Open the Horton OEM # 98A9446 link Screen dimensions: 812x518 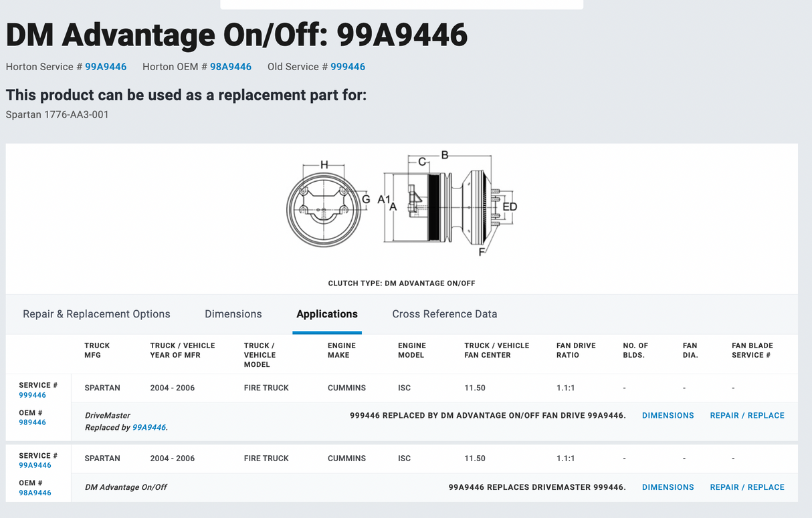point(231,67)
